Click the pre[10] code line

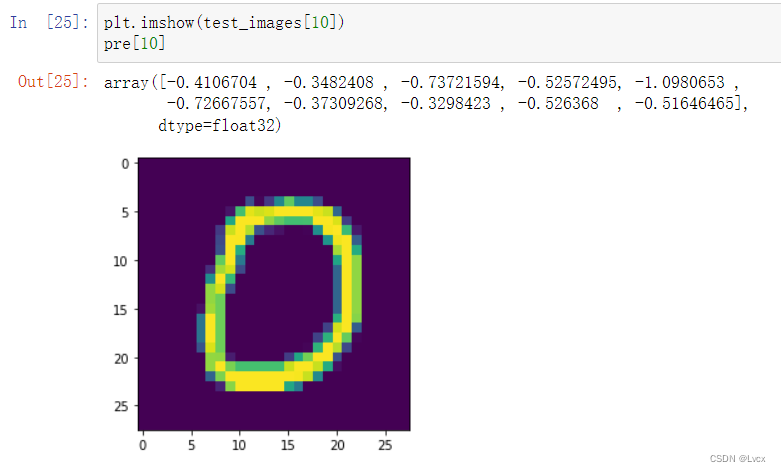pyautogui.click(x=134, y=44)
